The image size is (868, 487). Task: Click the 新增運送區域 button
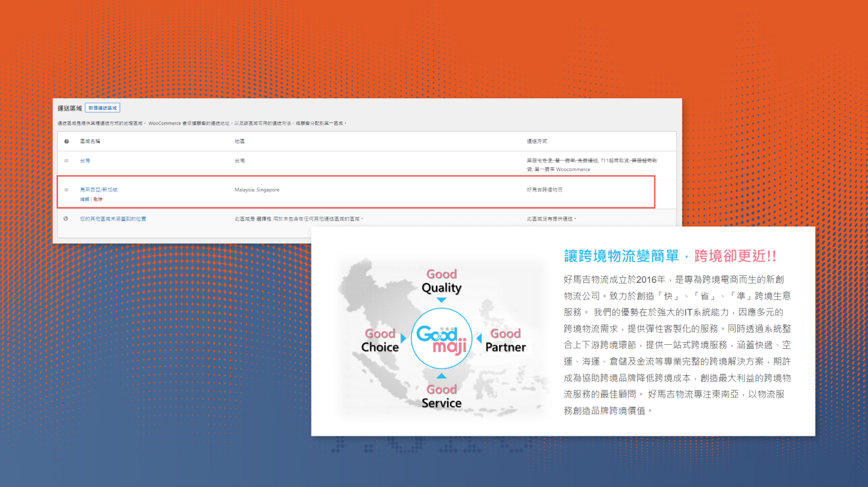[103, 108]
